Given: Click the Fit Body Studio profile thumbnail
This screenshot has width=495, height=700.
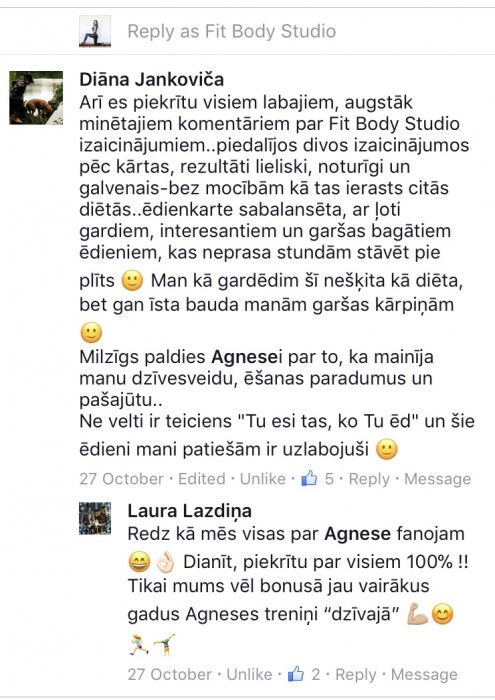Looking at the screenshot, I should 95,31.
